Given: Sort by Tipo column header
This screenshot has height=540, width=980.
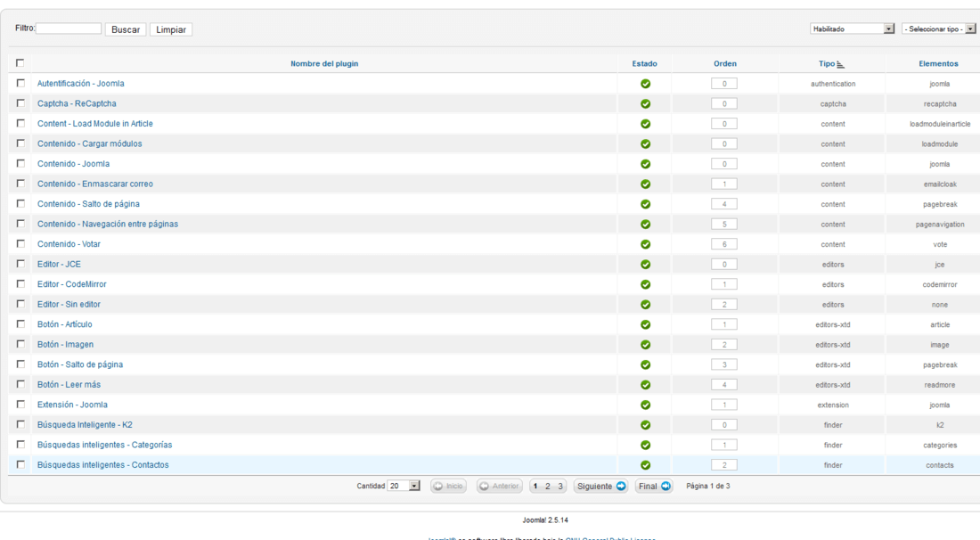Looking at the screenshot, I should [x=826, y=64].
